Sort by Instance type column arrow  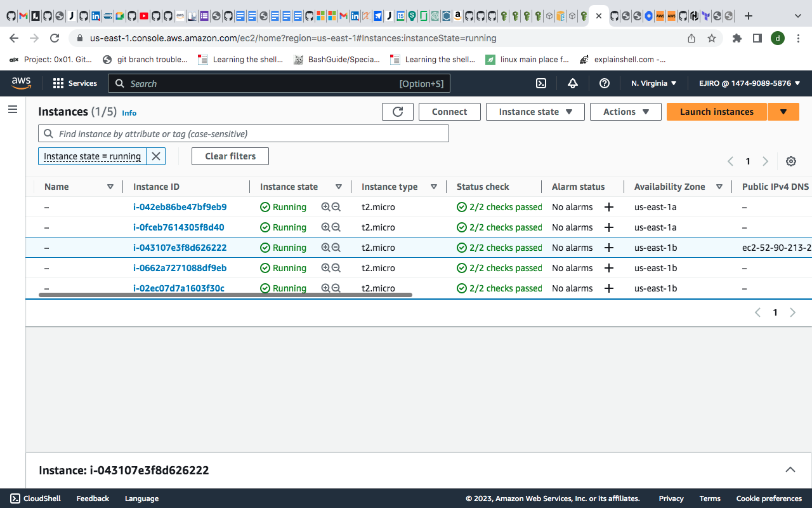pos(434,187)
